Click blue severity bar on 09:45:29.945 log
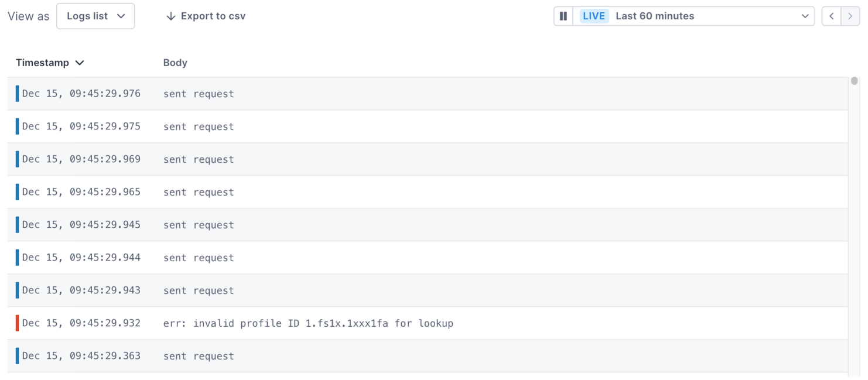The width and height of the screenshot is (868, 380). point(17,225)
